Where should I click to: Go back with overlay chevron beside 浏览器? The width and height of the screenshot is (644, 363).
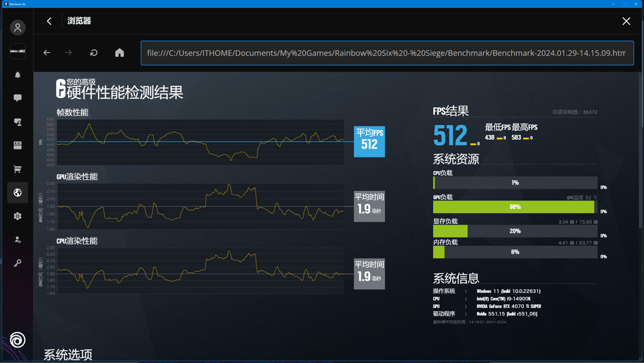click(49, 21)
